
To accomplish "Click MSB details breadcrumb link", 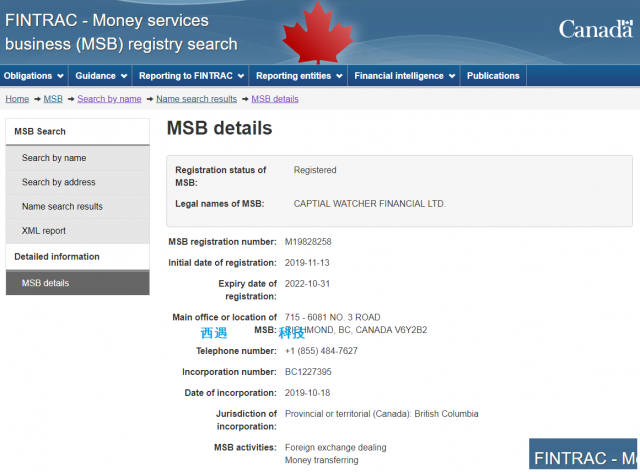I will (274, 99).
